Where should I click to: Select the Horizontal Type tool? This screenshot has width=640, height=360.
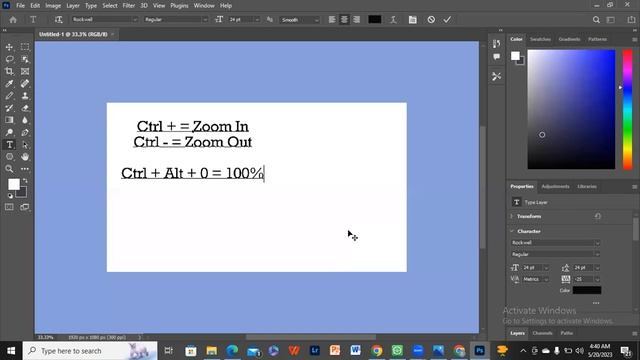9,144
